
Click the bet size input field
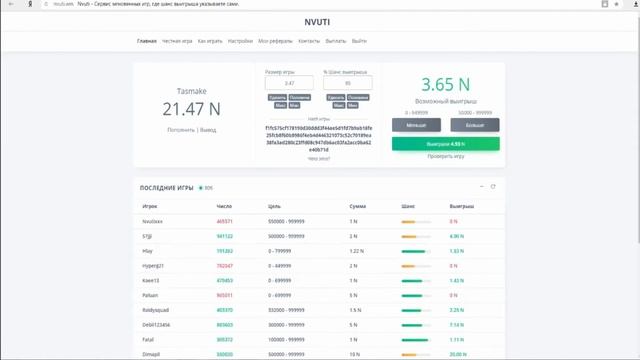point(289,83)
